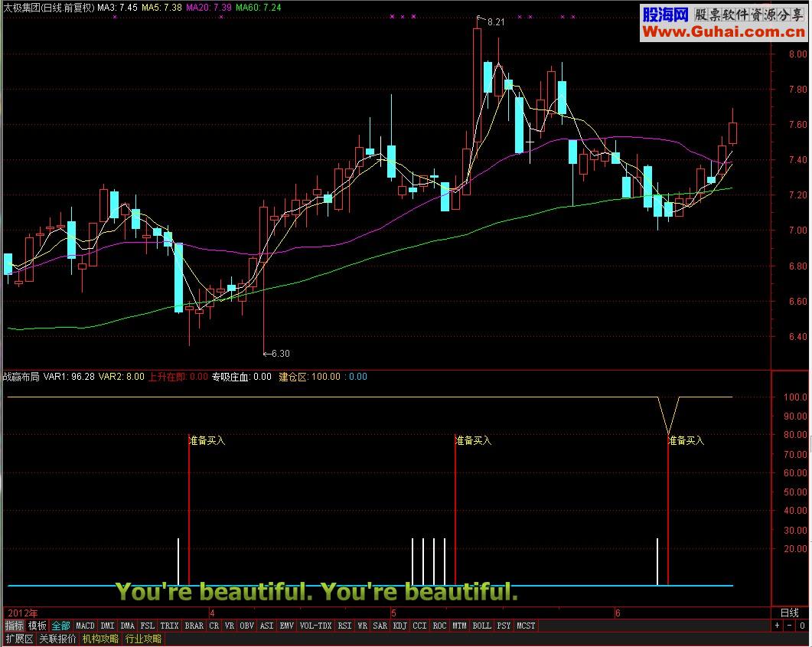
Task: Click the 0 reset zoom button
Action: pyautogui.click(x=802, y=626)
